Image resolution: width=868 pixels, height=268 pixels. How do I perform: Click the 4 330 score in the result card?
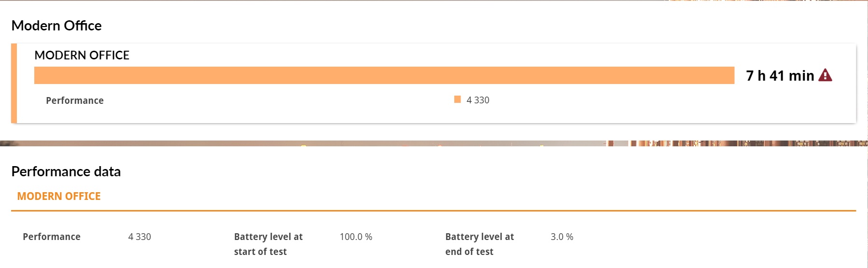478,100
